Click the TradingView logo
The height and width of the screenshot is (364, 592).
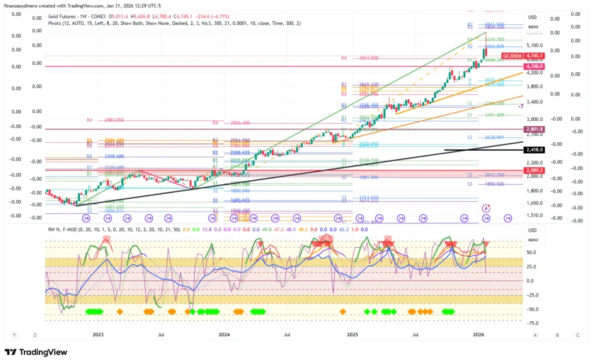tap(36, 352)
